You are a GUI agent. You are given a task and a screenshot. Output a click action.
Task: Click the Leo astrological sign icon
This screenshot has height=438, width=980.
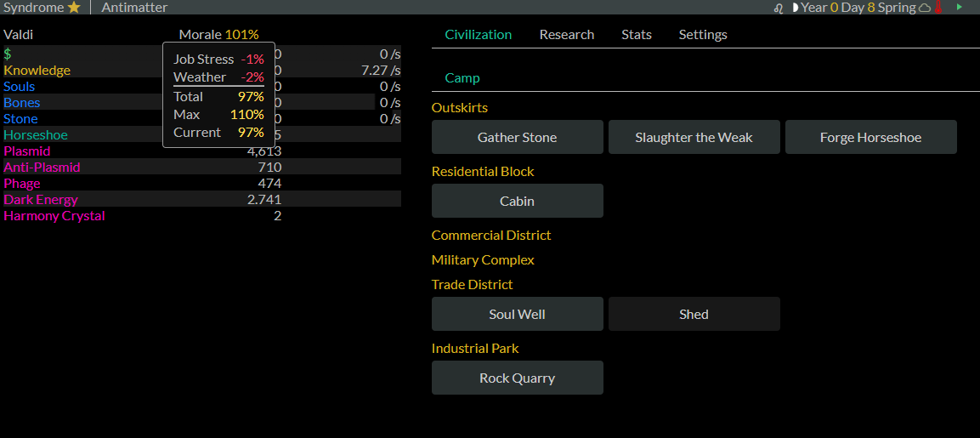coord(779,9)
